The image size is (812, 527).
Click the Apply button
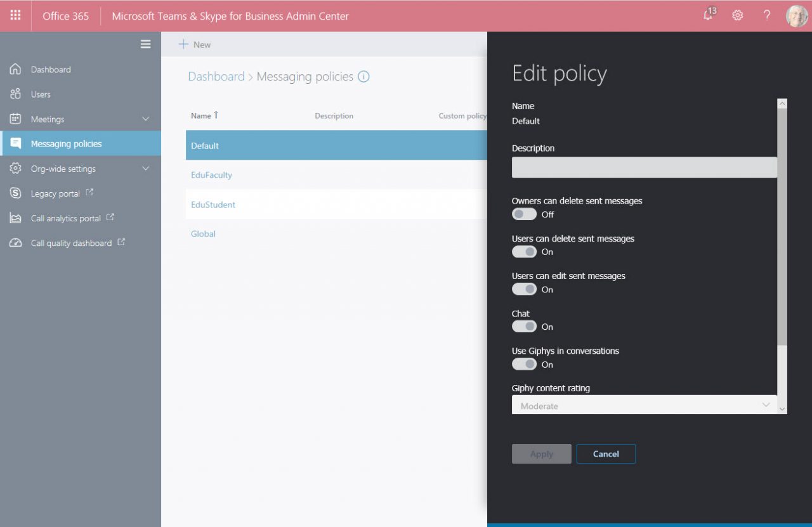coord(542,454)
